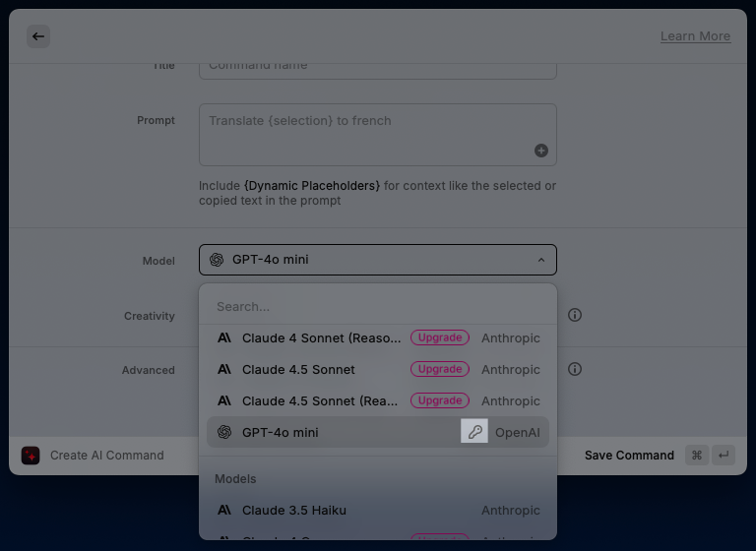
Task: Click the Anthropic logo on Claude 4.5 Sonnet (Reasoning) row
Action: point(224,400)
